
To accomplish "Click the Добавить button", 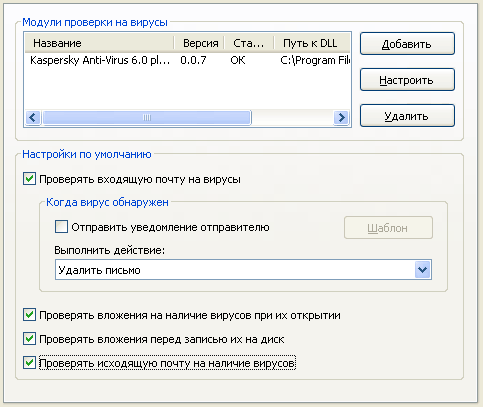I will click(407, 44).
